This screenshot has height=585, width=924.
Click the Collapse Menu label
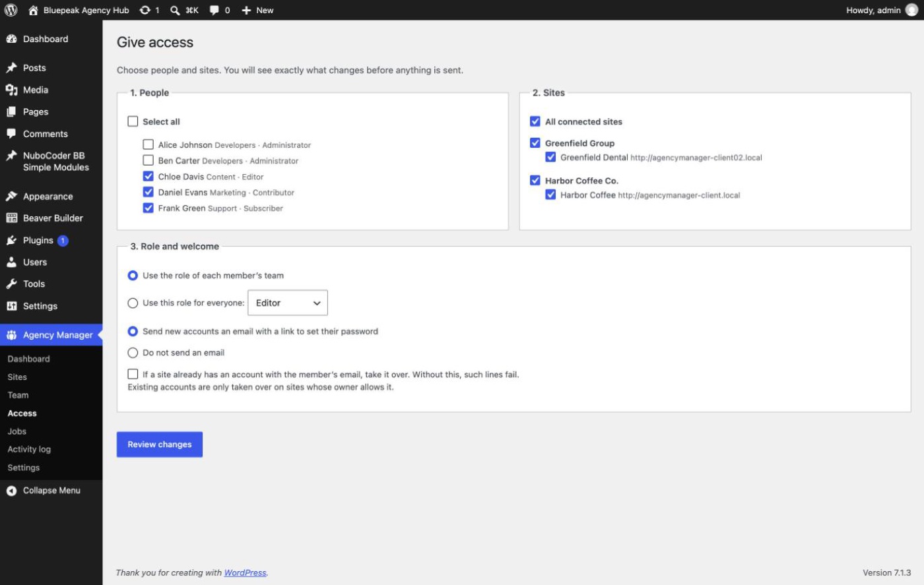(x=51, y=491)
